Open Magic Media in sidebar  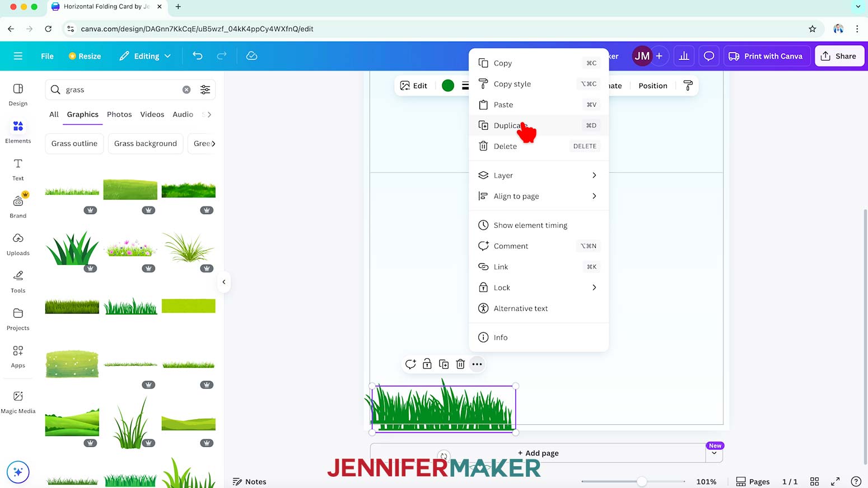[18, 402]
